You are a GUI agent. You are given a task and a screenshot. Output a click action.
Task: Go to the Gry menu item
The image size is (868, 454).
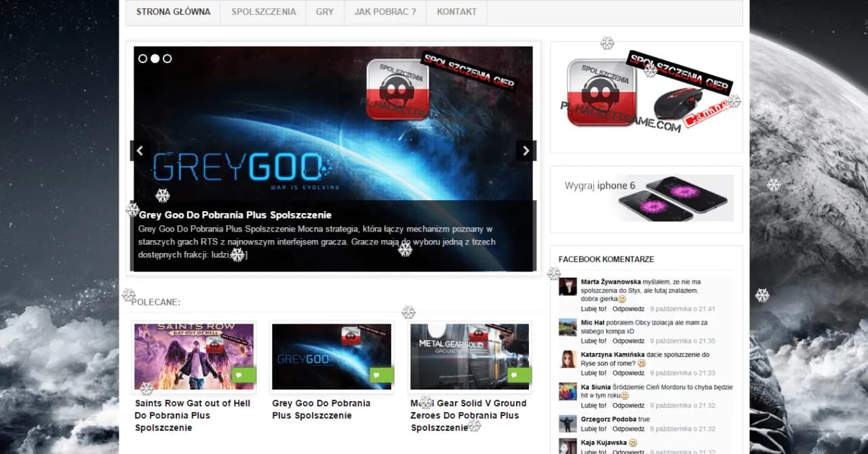tap(325, 12)
